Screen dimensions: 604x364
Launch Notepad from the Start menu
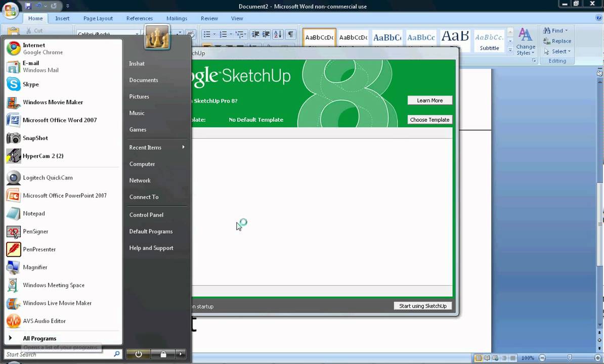63,213
